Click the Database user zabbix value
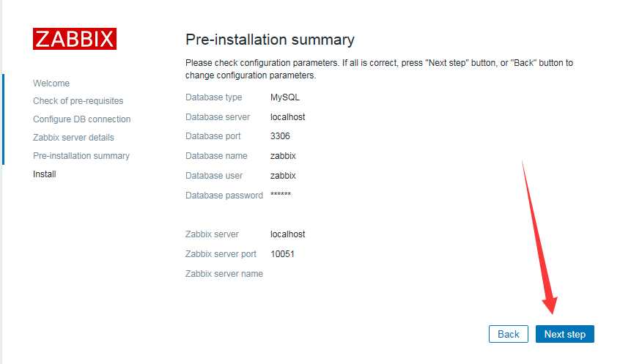The width and height of the screenshot is (620, 364). click(x=283, y=176)
